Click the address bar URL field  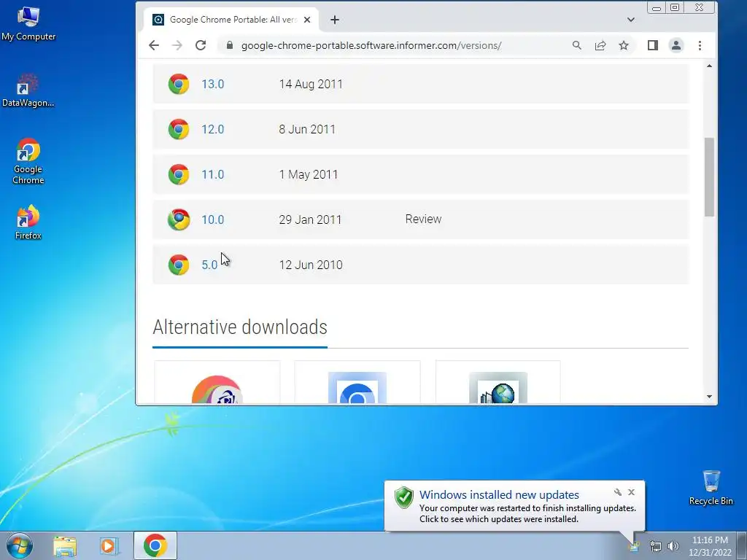371,45
